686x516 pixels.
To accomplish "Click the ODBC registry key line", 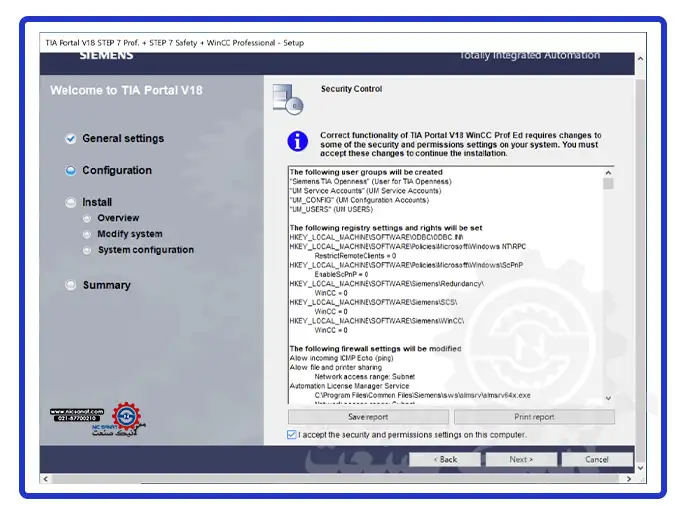I will [x=376, y=237].
